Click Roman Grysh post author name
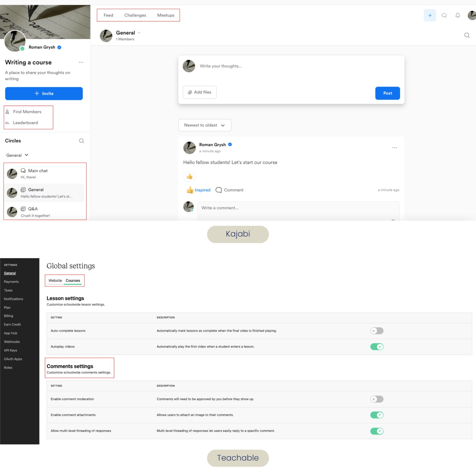Image resolution: width=476 pixels, height=476 pixels. [x=212, y=145]
